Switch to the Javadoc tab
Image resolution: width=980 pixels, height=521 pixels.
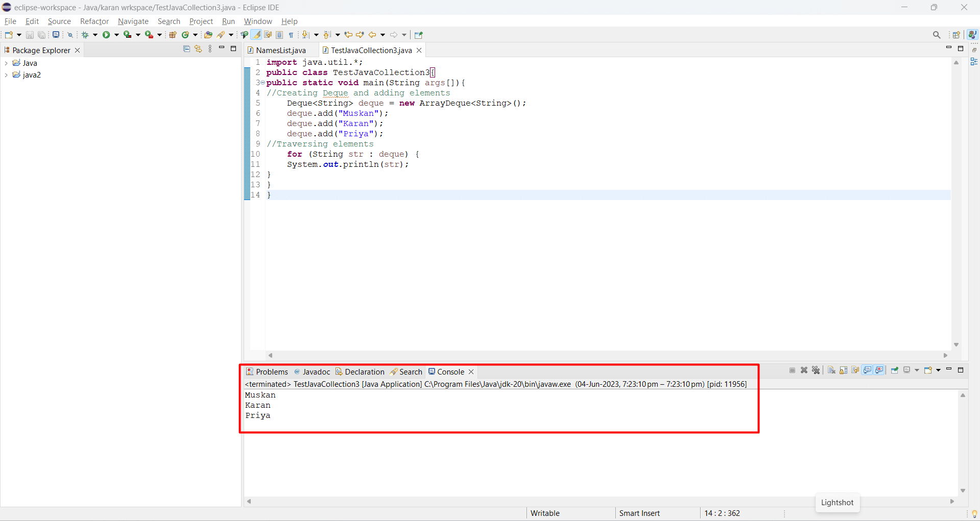[x=312, y=371]
